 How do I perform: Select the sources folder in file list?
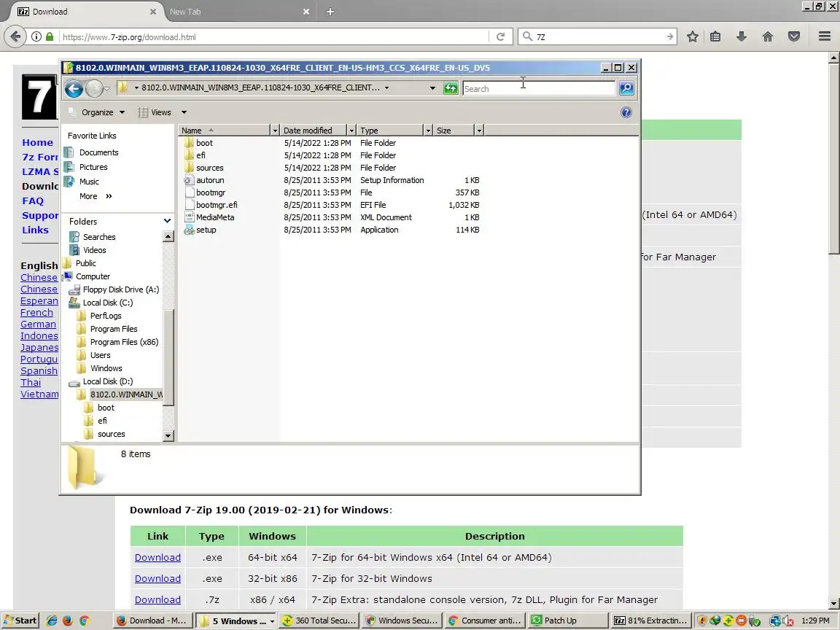coord(209,168)
